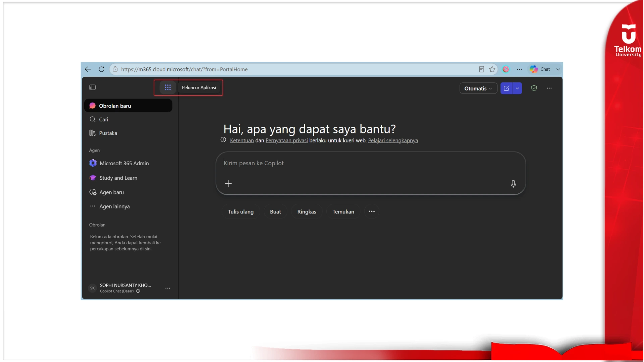The height and width of the screenshot is (362, 644).
Task: Click SOPHI NURSANTY KHO... account name
Action: pyautogui.click(x=125, y=285)
